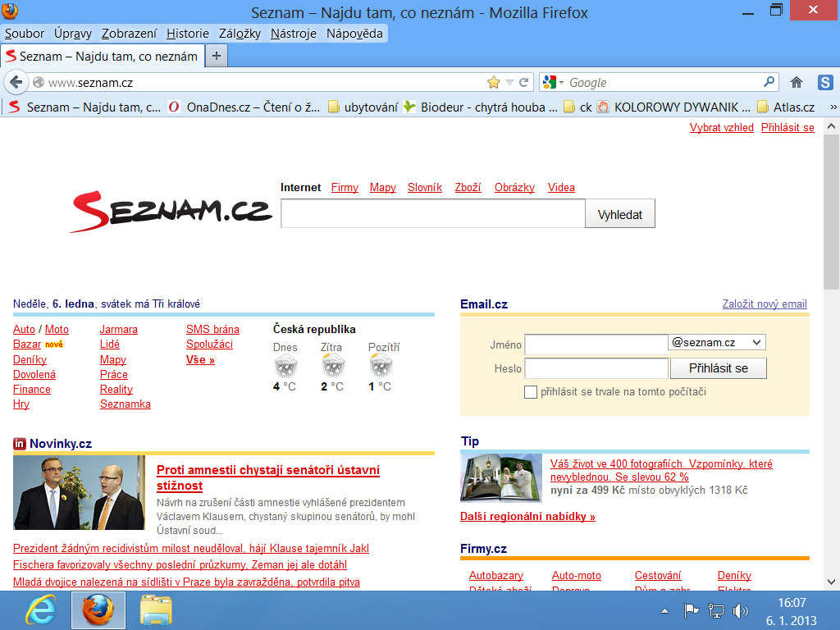This screenshot has height=630, width=840.
Task: Click the Seznam S bookmark icon
Action: point(15,107)
